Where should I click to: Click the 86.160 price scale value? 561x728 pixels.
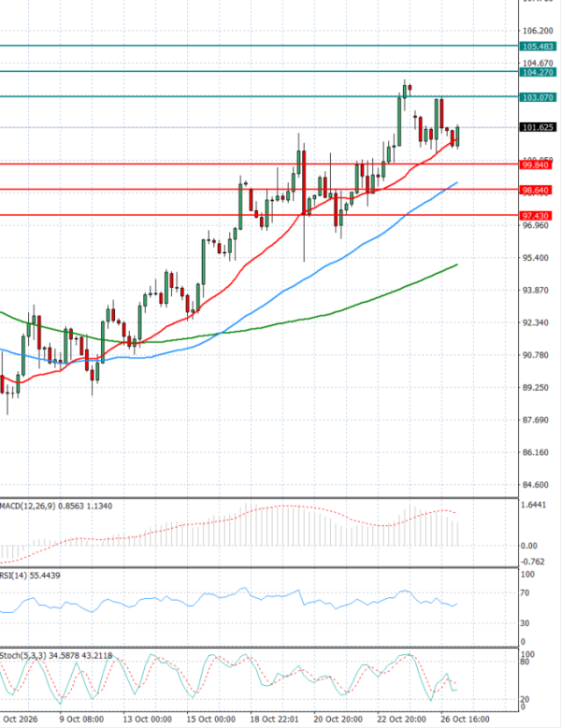538,452
